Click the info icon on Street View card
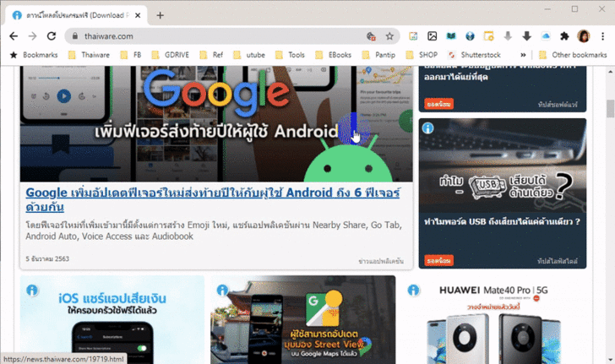The height and width of the screenshot is (364, 615). point(222,291)
